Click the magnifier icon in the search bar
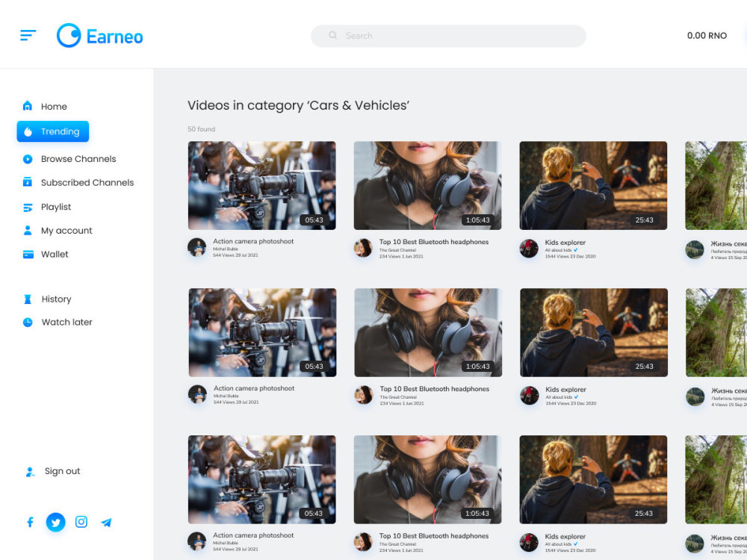 coord(333,35)
